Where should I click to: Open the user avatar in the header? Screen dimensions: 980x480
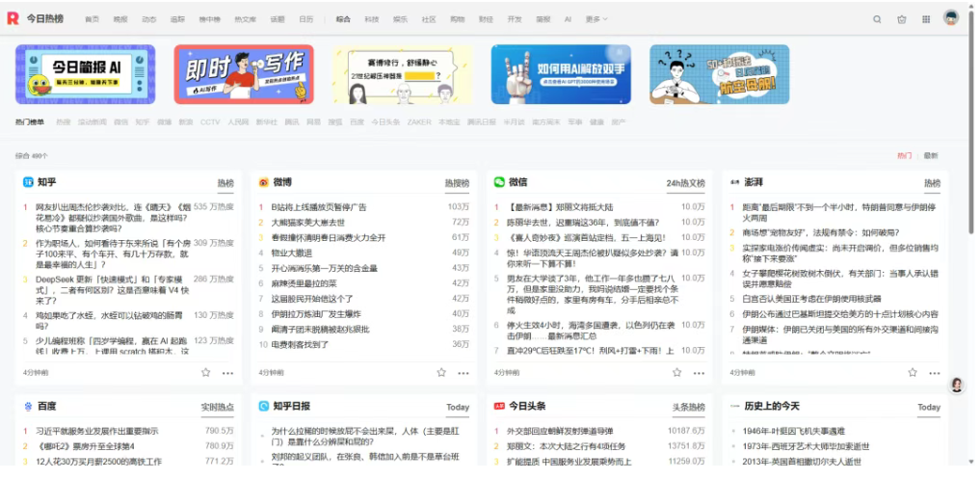click(x=951, y=17)
